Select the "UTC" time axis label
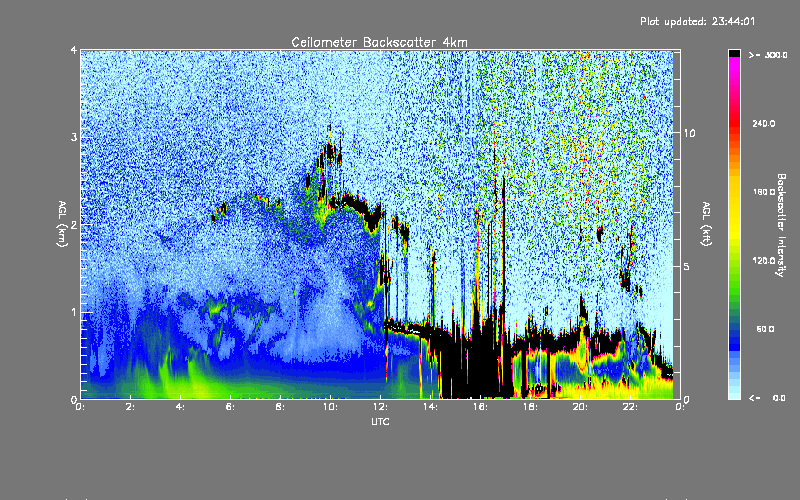Image resolution: width=800 pixels, height=500 pixels. click(380, 421)
